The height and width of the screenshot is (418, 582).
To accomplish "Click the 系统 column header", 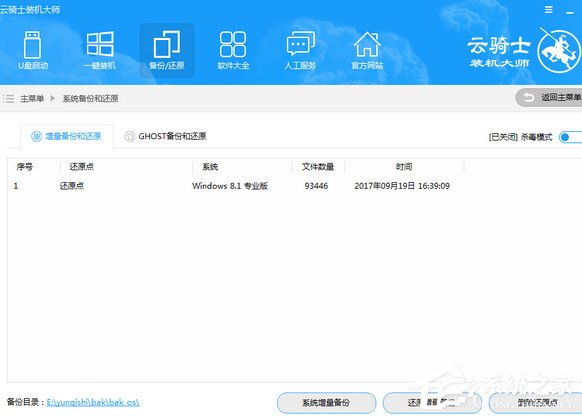I will tap(210, 167).
